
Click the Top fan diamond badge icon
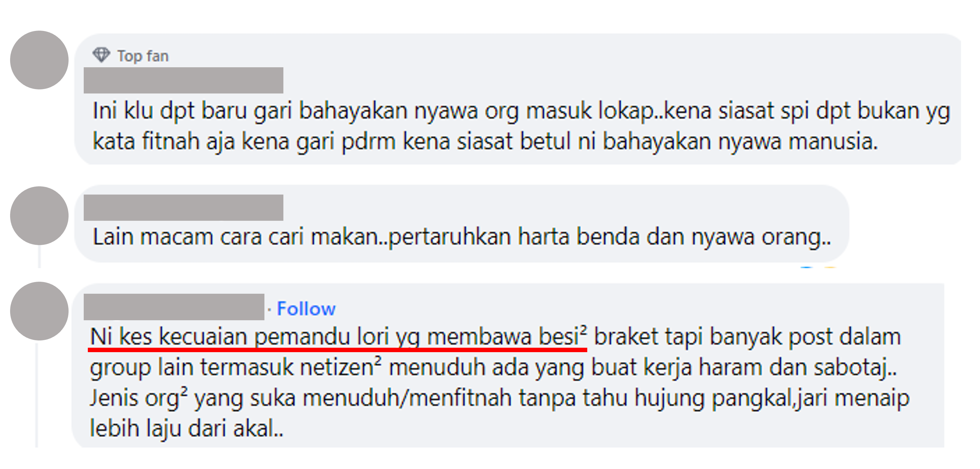point(101,55)
